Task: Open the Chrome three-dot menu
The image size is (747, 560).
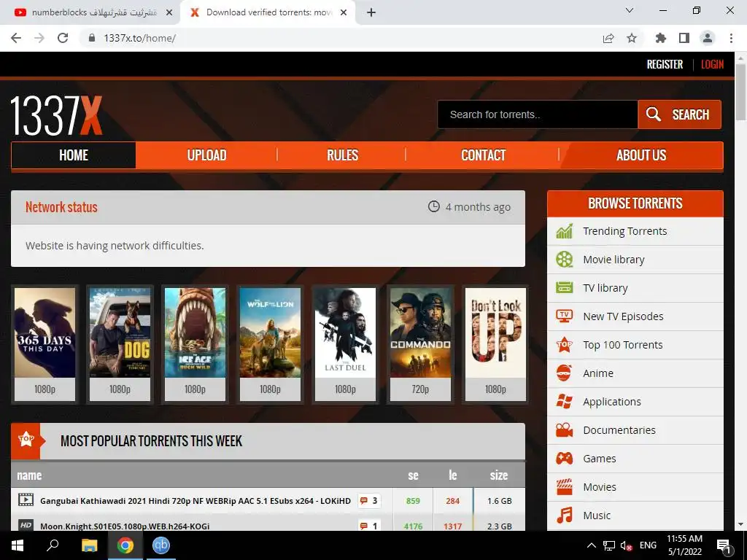Action: [731, 38]
